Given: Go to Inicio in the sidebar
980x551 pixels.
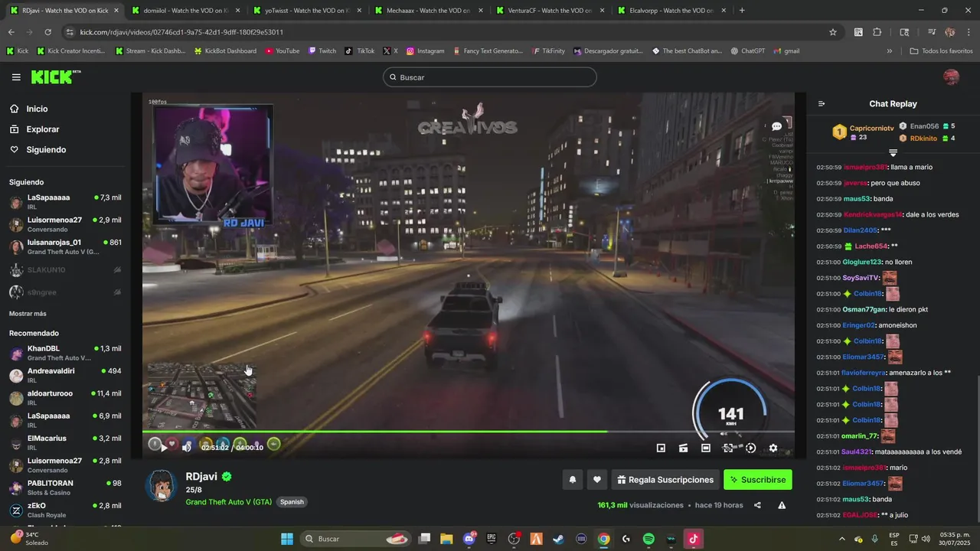Looking at the screenshot, I should [x=37, y=109].
